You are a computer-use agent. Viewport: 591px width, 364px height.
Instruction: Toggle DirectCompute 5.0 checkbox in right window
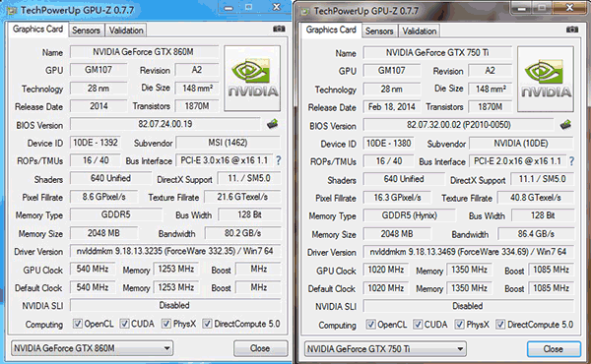click(x=500, y=325)
